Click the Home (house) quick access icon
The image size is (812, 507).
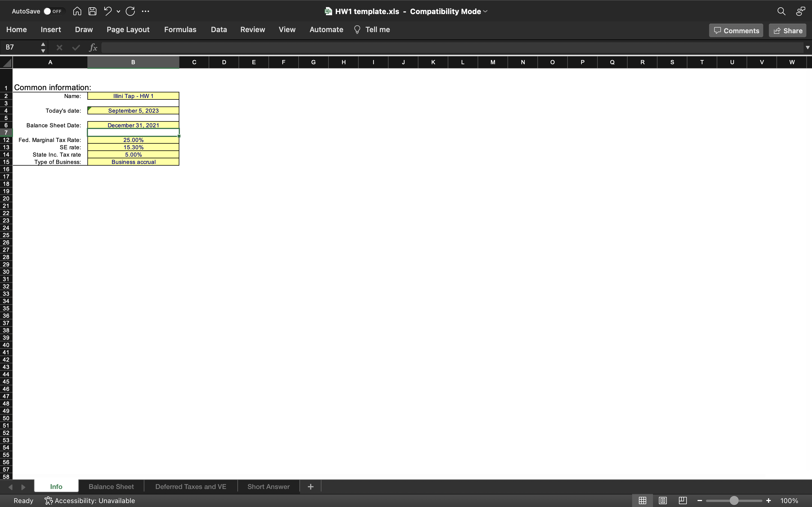[x=77, y=11]
